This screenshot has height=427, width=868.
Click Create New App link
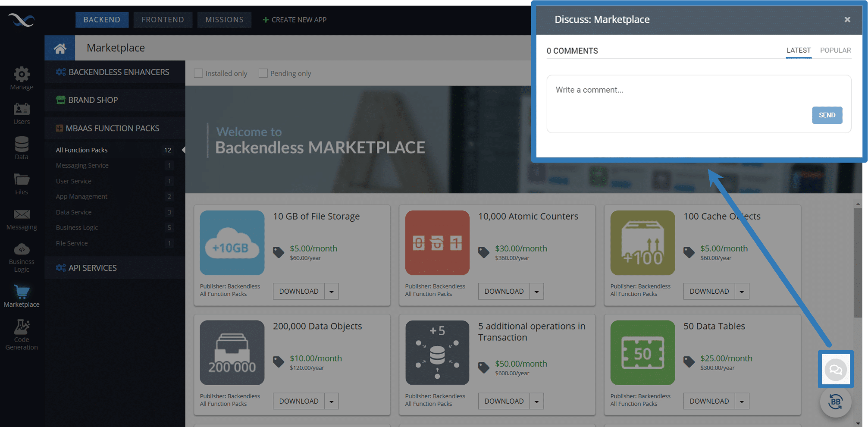295,20
